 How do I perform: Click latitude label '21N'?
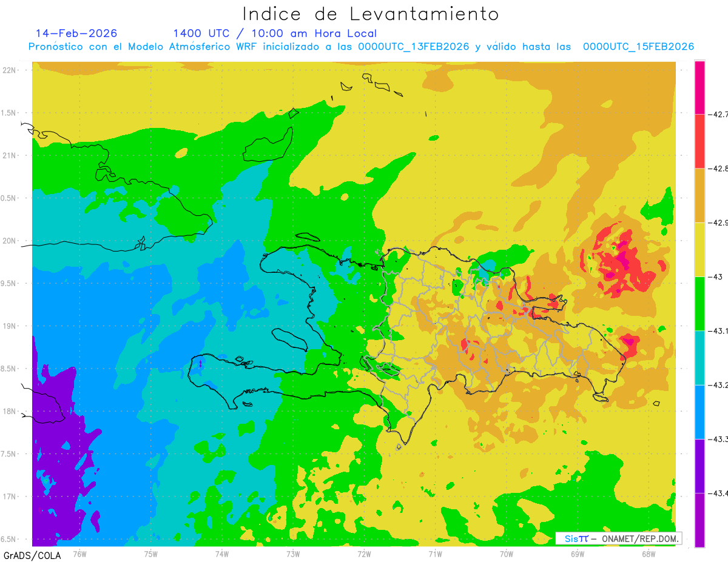click(10, 155)
